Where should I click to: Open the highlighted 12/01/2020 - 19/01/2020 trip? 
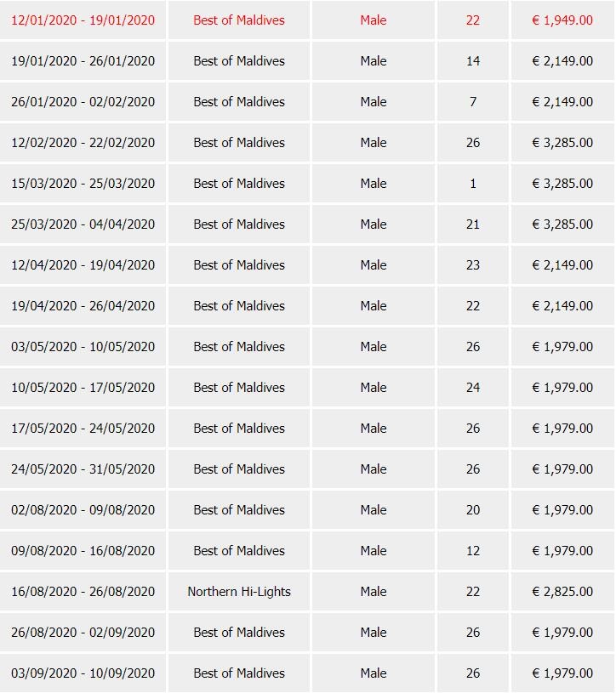[x=83, y=20]
